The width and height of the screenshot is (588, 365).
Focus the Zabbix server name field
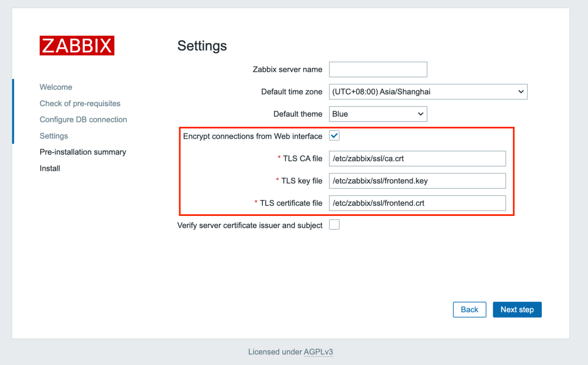point(378,70)
